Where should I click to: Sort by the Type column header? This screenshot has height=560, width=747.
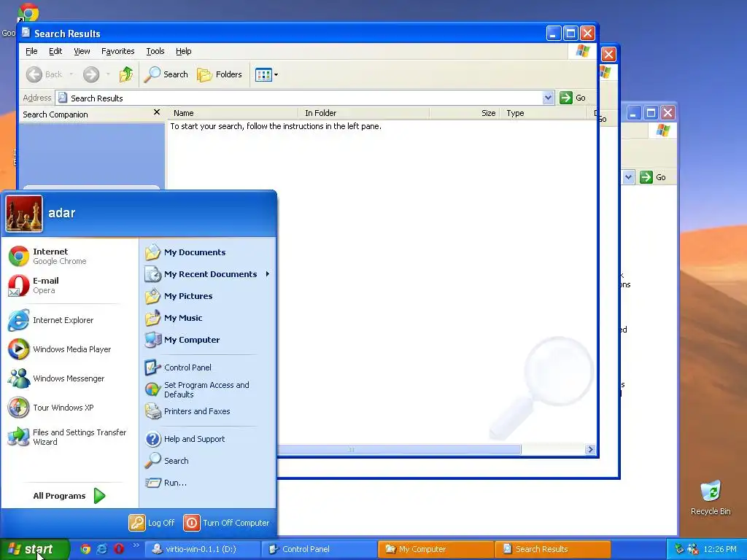(544, 113)
